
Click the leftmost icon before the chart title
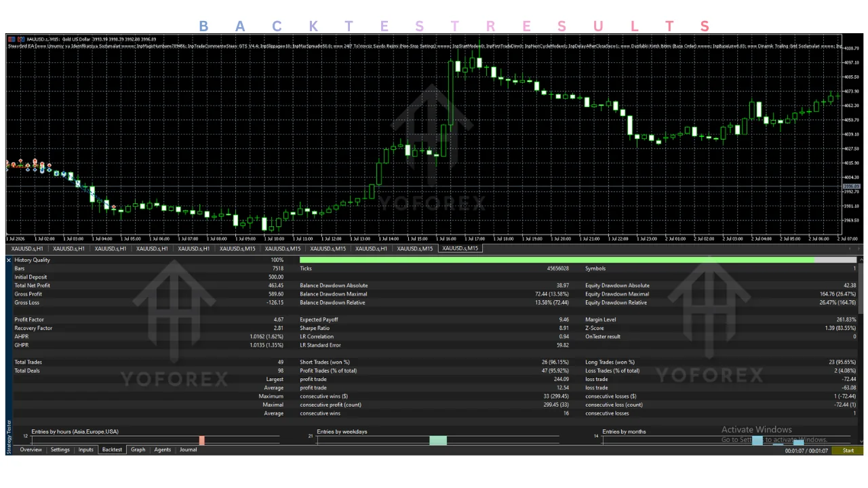[x=10, y=39]
